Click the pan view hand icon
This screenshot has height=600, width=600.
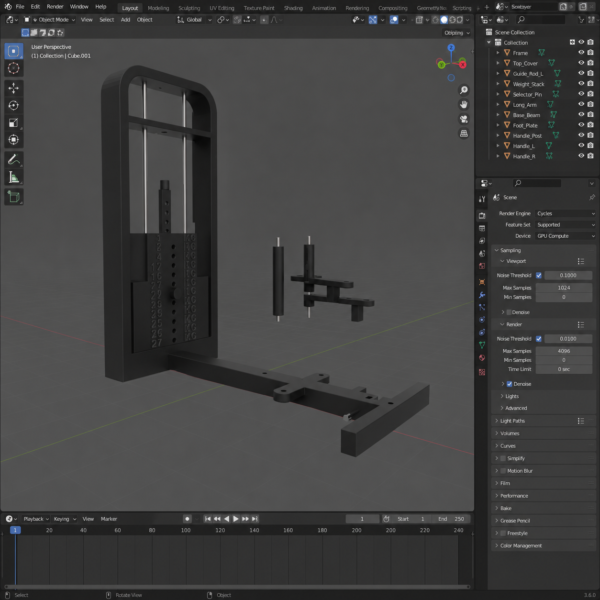pyautogui.click(x=464, y=104)
